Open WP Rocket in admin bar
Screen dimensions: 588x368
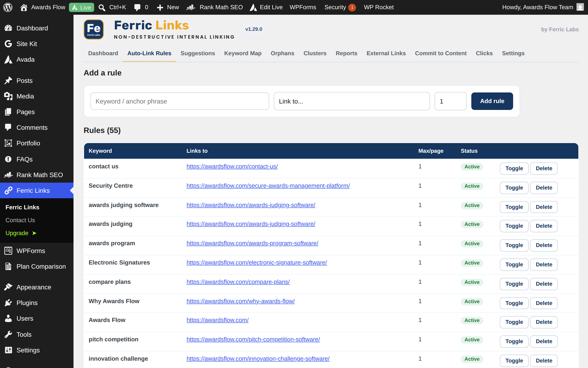pos(379,7)
